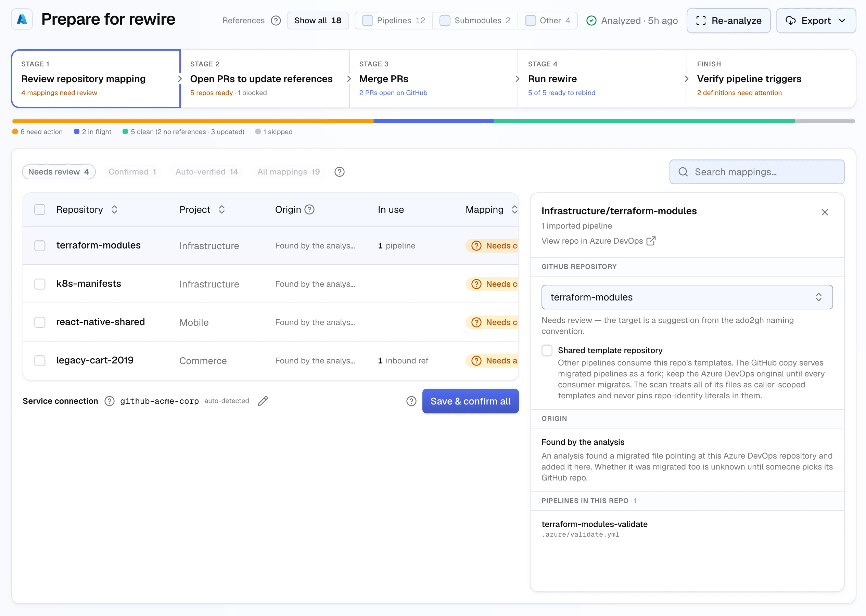Open the Service connection help icon
Screen dimensions: 866x616
click(109, 401)
